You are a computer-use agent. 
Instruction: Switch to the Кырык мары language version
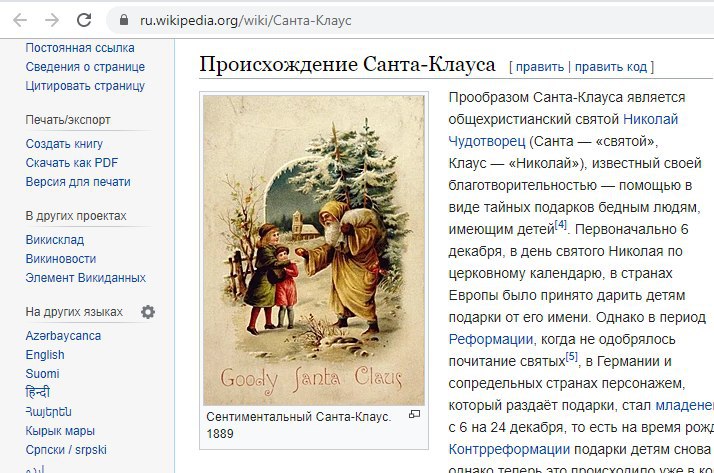(60, 431)
